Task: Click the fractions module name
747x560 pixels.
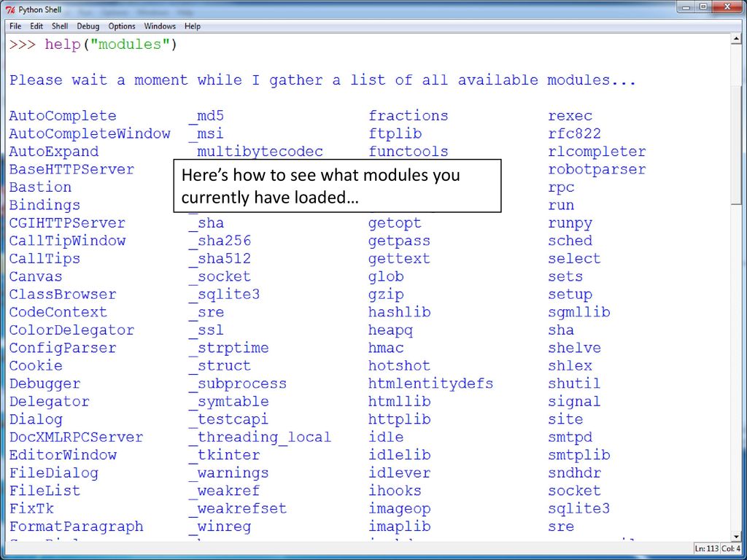Action: pyautogui.click(x=409, y=116)
